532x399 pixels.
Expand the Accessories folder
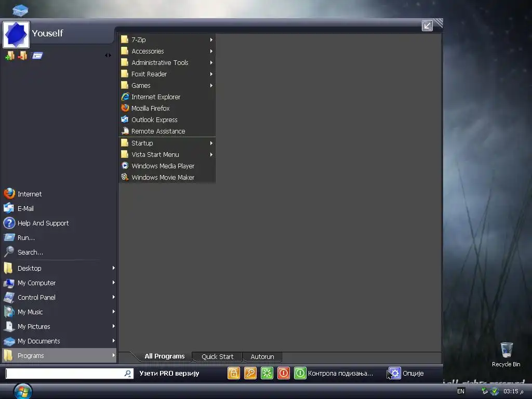point(167,51)
